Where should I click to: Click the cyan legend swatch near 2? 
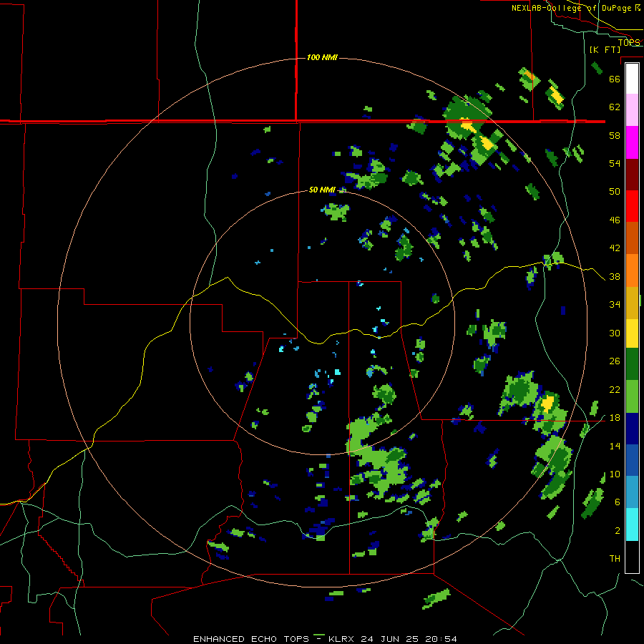[x=632, y=525]
